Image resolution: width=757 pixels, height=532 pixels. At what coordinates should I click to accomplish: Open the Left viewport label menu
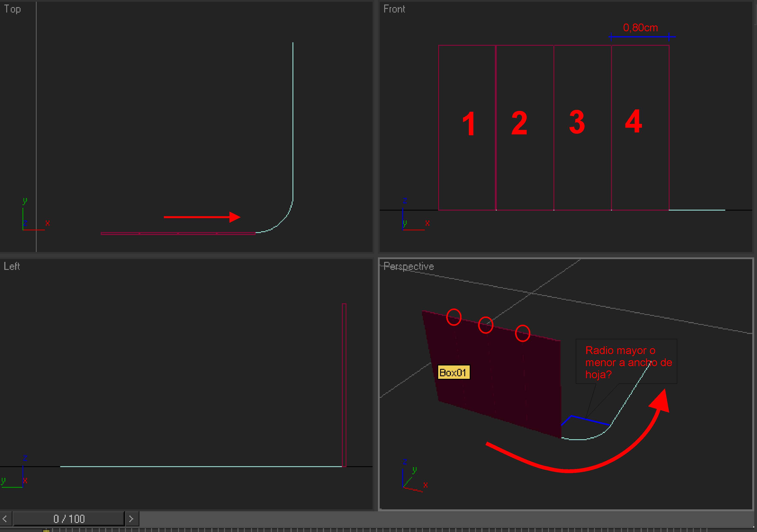(11, 266)
